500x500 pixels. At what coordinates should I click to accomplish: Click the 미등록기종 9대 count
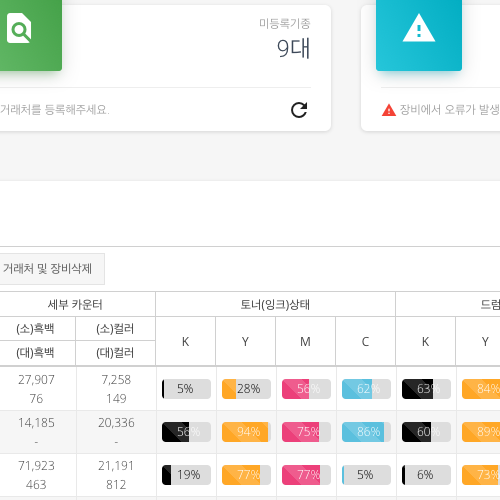click(x=293, y=49)
